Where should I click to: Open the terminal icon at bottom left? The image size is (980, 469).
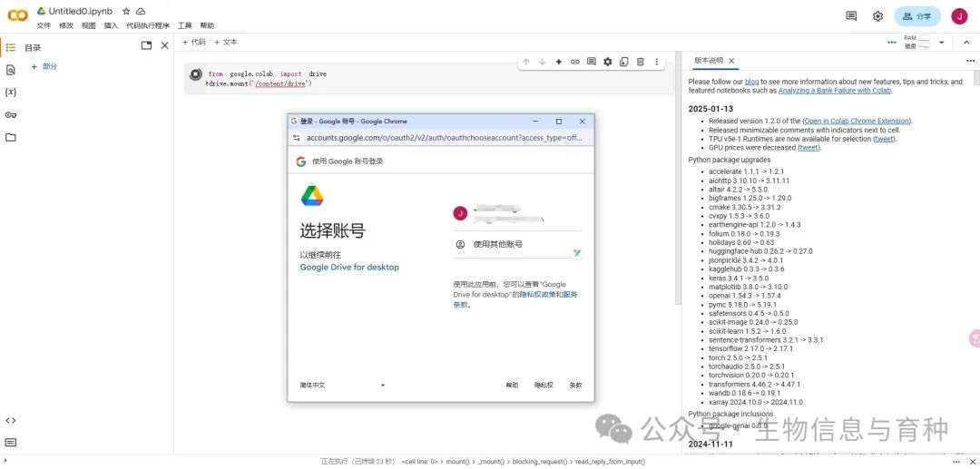[11, 443]
